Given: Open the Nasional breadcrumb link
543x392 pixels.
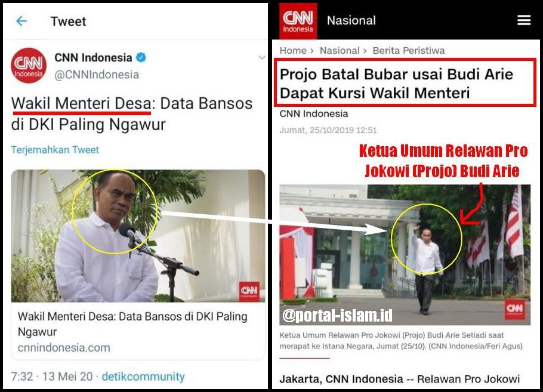Looking at the screenshot, I should (340, 51).
